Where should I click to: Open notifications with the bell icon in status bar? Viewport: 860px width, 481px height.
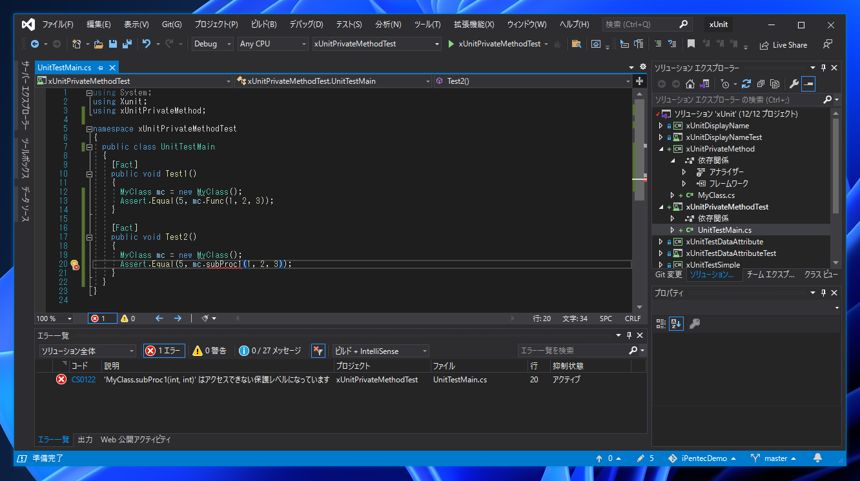click(x=817, y=458)
